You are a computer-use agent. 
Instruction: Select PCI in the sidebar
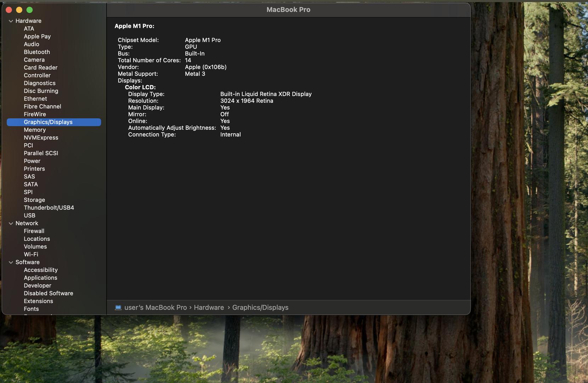click(28, 146)
